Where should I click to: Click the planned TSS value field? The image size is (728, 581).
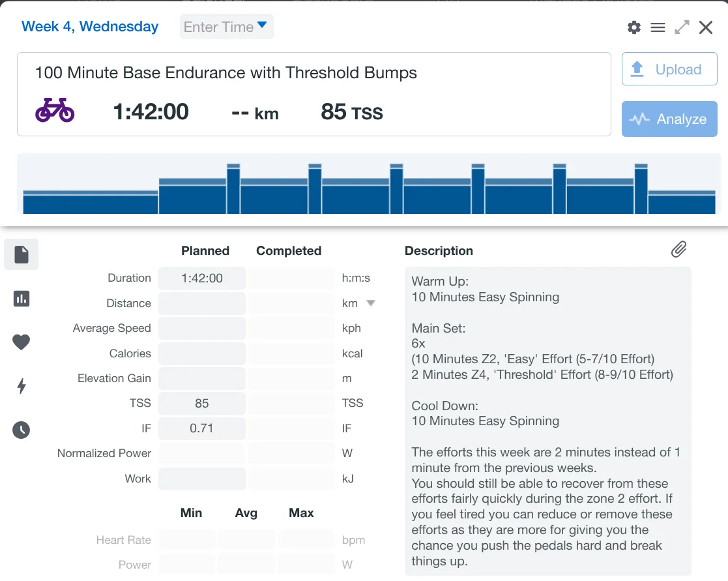[x=202, y=404]
